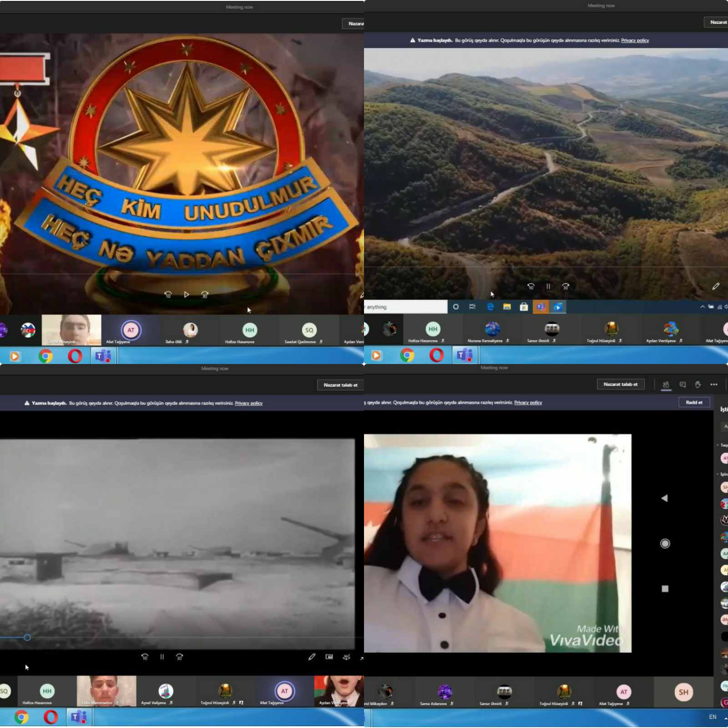Open File Explorer in the shared Windows taskbar

[x=507, y=307]
